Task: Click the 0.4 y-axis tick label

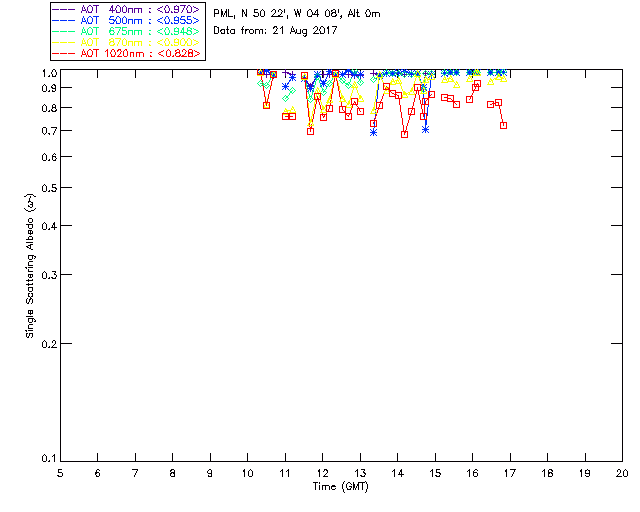Action: click(x=49, y=226)
